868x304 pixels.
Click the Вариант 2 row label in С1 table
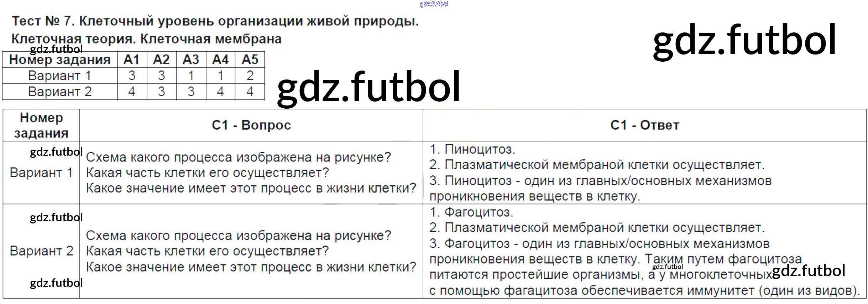point(41,251)
